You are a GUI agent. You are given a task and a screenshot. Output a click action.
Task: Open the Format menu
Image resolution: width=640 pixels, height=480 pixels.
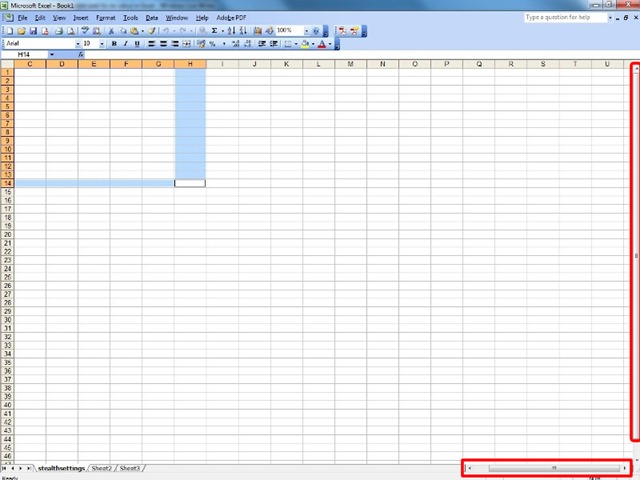tap(105, 18)
